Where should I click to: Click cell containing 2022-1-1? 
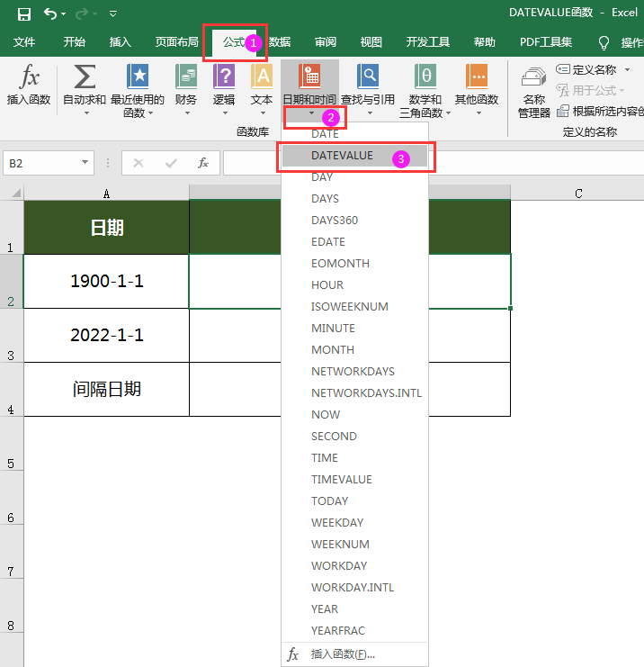pos(106,335)
